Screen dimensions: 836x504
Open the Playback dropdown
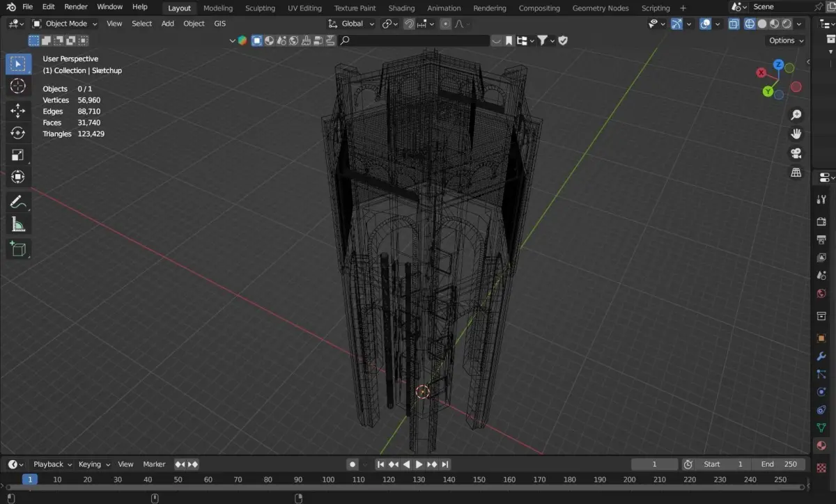pos(53,464)
